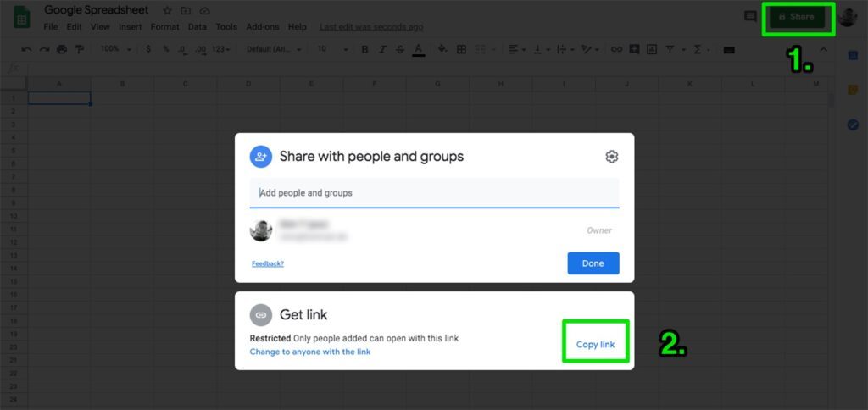Open the View menu
The width and height of the screenshot is (868, 410).
point(100,26)
